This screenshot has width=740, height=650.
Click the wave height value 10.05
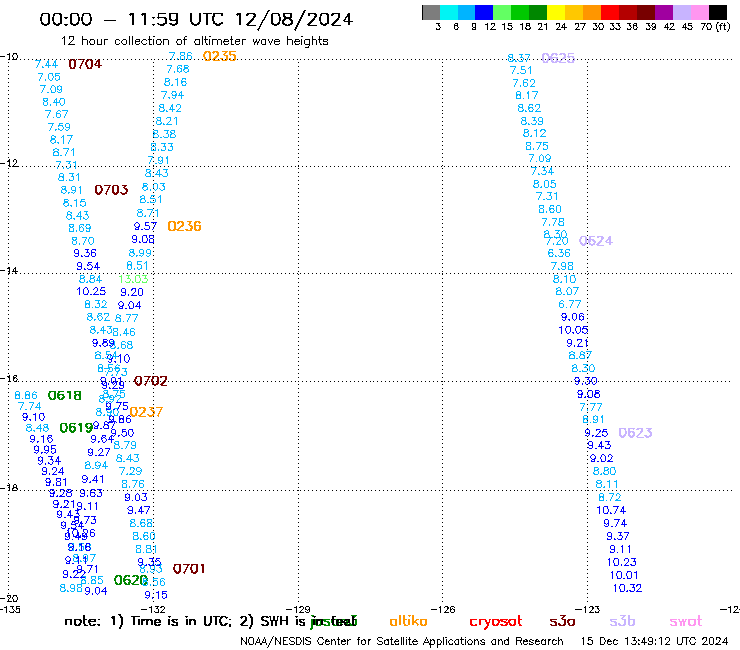573,330
